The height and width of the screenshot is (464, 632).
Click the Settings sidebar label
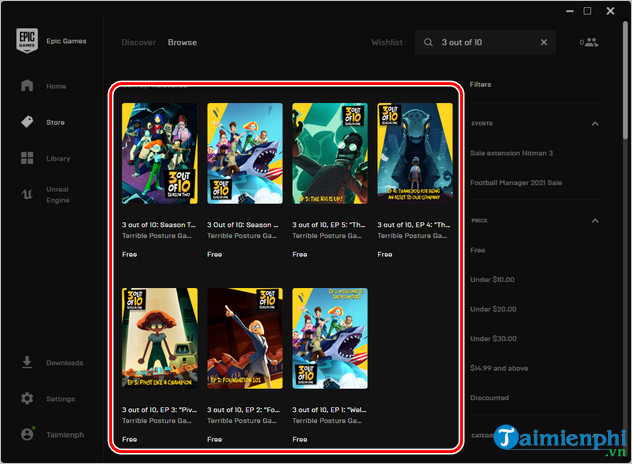(60, 399)
